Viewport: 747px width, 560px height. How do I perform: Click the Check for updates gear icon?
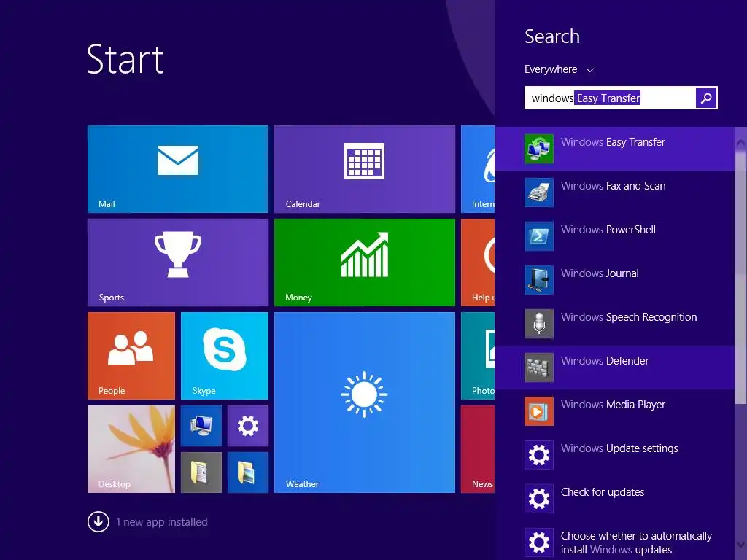tap(539, 499)
